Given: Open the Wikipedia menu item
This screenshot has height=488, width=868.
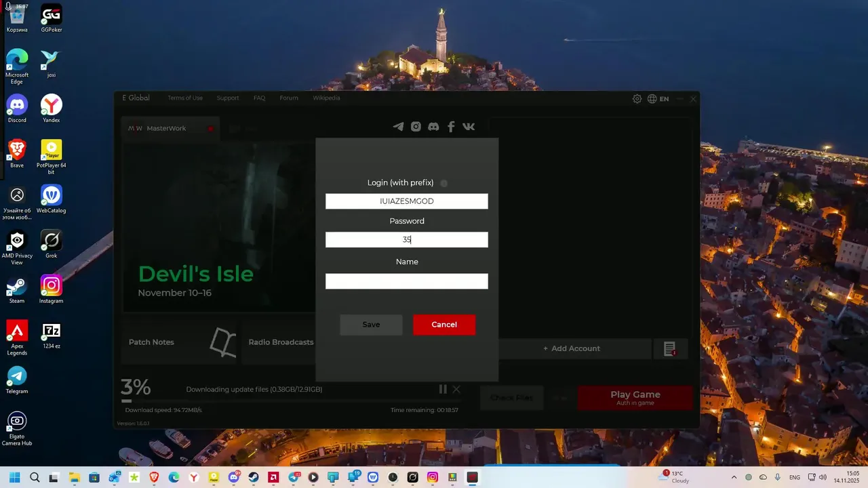Looking at the screenshot, I should tap(326, 98).
